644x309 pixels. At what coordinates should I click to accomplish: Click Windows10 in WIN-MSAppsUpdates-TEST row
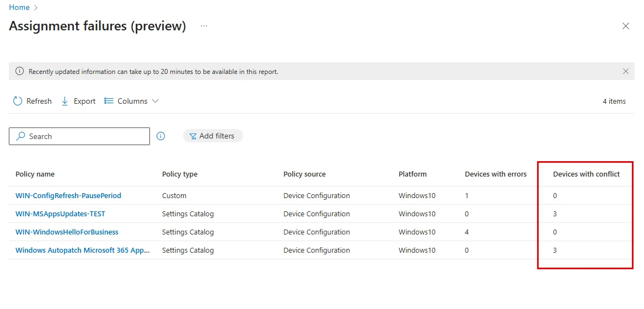417,214
